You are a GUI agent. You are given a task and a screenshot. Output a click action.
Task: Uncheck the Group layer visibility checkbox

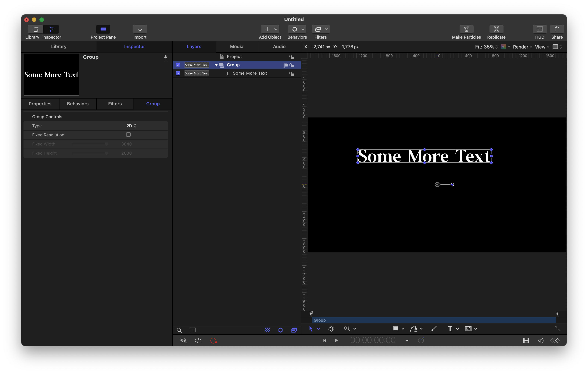178,65
